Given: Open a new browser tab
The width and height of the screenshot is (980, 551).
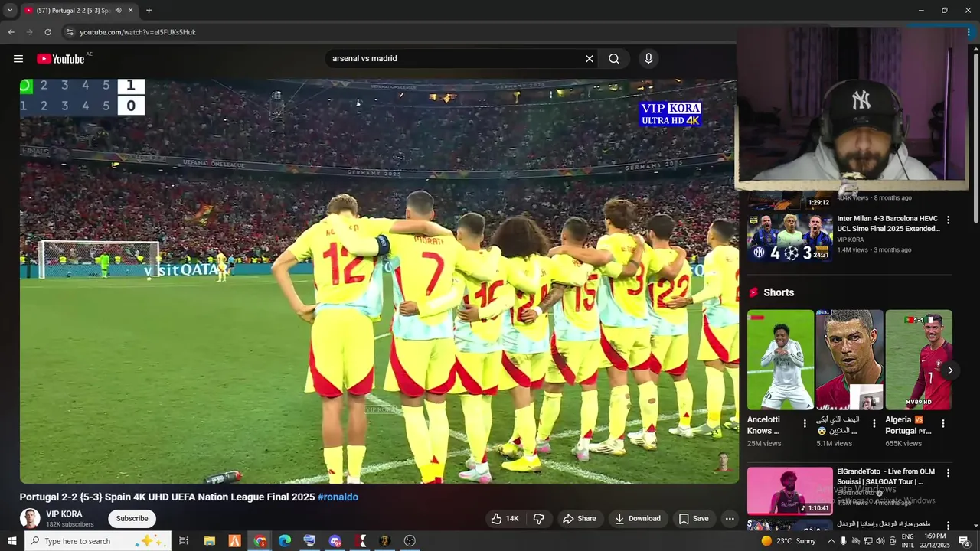Looking at the screenshot, I should pos(149,11).
